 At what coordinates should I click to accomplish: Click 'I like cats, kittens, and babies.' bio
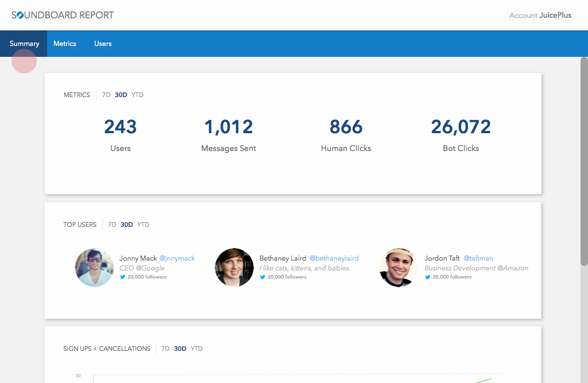(305, 268)
